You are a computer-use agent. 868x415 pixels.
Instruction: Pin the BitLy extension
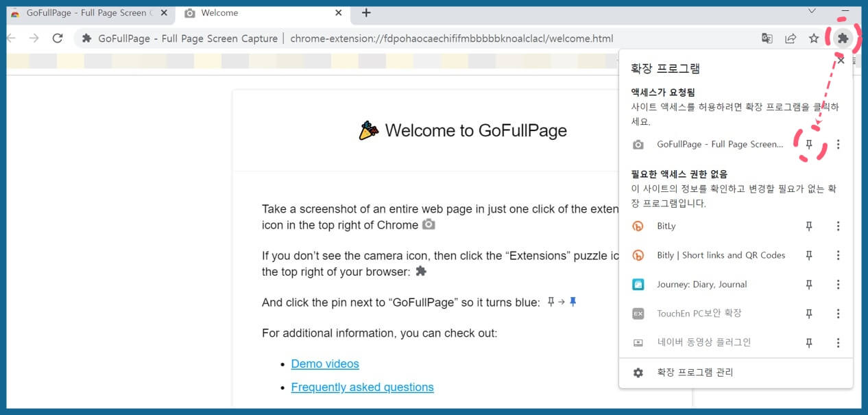point(809,226)
